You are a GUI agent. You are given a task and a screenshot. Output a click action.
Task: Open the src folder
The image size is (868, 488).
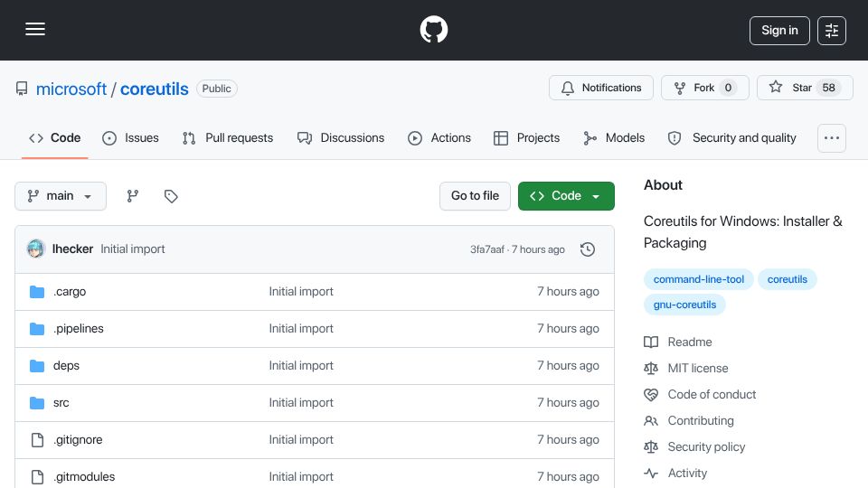coord(61,403)
